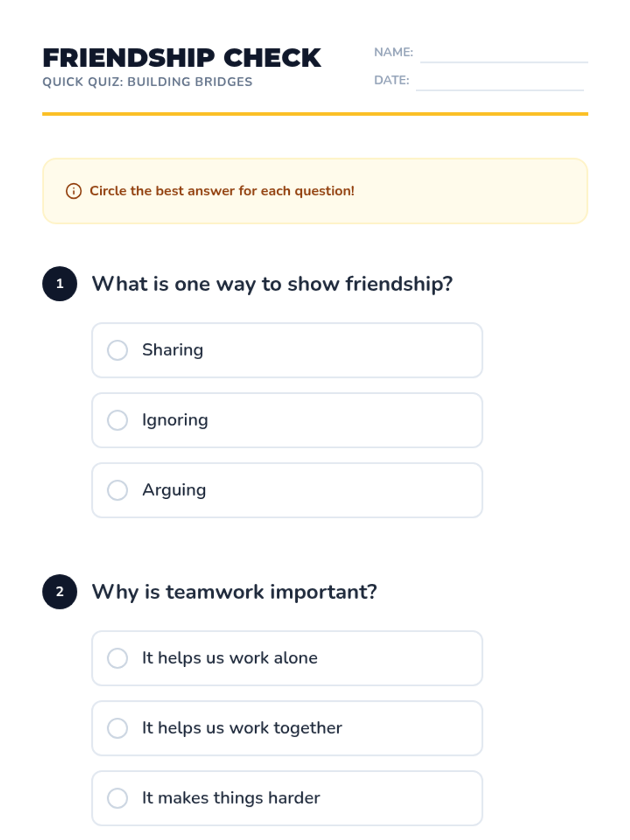630x840 pixels.
Task: Click the Friendship Check title
Action: click(182, 58)
